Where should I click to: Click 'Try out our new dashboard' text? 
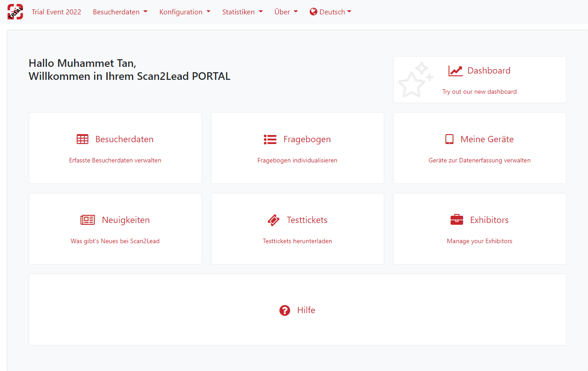tap(479, 92)
